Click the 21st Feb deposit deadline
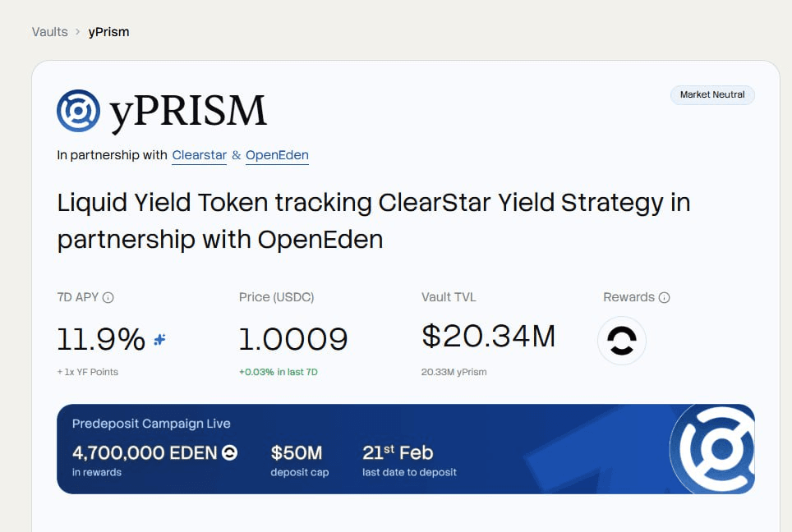This screenshot has width=792, height=532. [398, 452]
